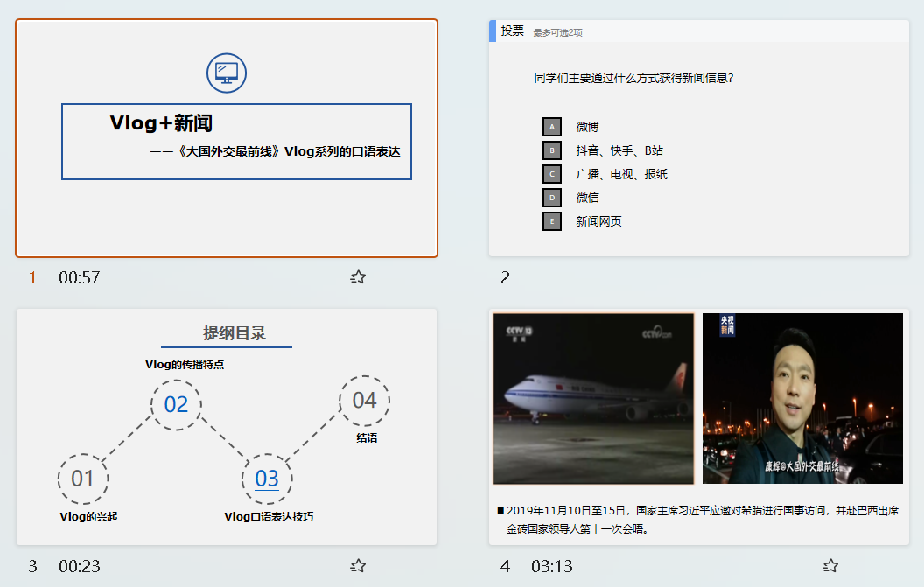The image size is (924, 587).
Task: Click the 03:13 timing under slide 4
Action: click(x=552, y=567)
